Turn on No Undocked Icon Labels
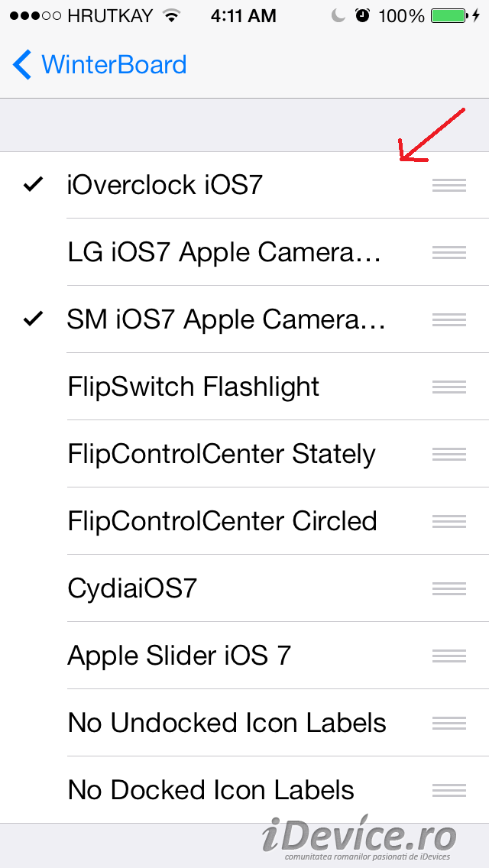This screenshot has height=868, width=489. pos(227,723)
